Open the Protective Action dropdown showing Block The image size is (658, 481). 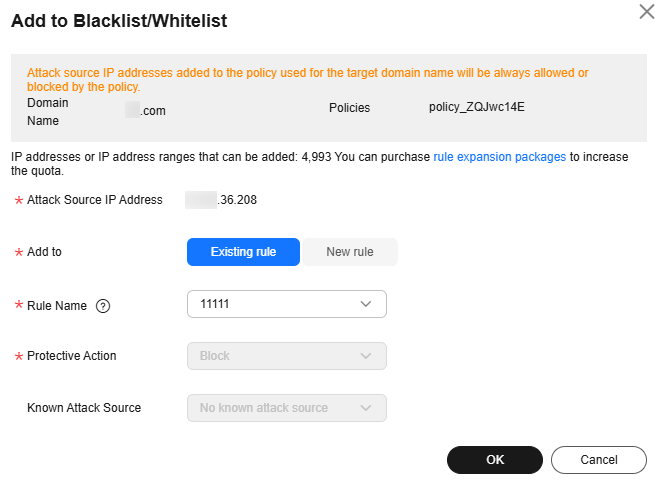tap(287, 356)
